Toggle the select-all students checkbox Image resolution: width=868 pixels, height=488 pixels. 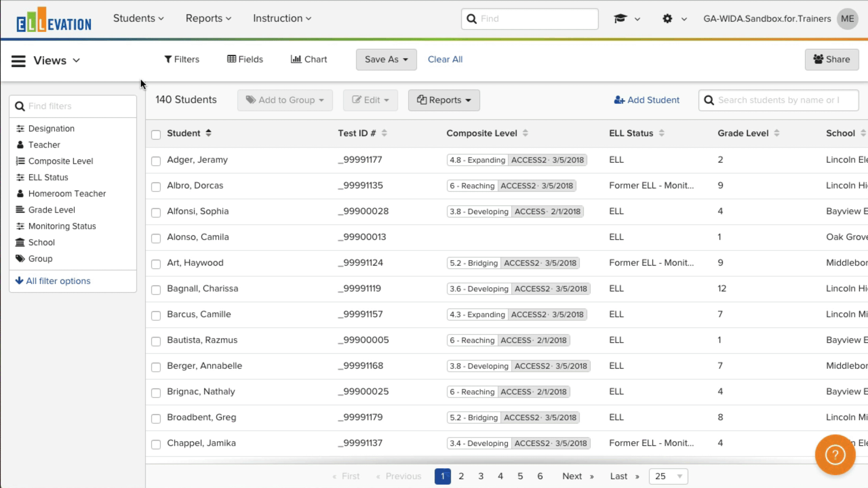[x=156, y=135]
